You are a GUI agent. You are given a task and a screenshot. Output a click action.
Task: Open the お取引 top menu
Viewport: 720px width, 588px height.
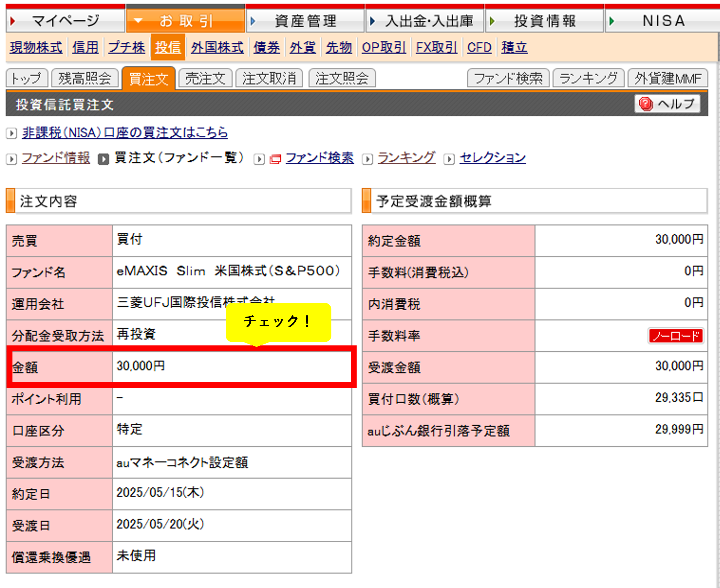186,21
